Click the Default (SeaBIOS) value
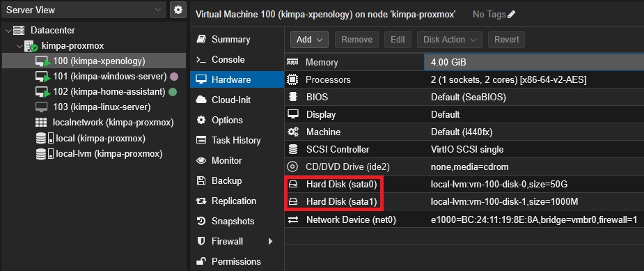 [469, 98]
